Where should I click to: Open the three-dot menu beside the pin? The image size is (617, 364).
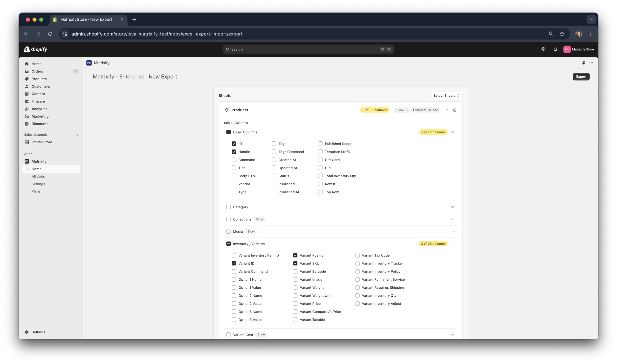point(591,63)
